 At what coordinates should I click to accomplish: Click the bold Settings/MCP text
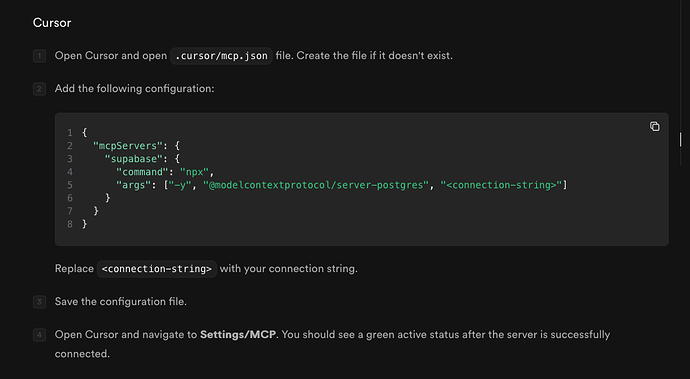pyautogui.click(x=238, y=335)
